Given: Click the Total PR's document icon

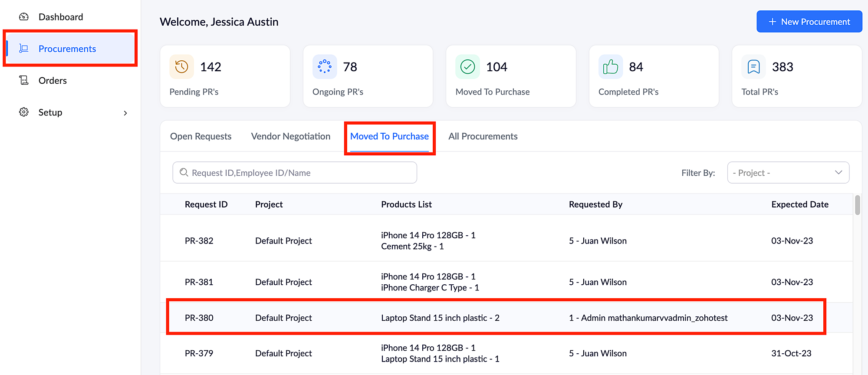Looking at the screenshot, I should 753,67.
